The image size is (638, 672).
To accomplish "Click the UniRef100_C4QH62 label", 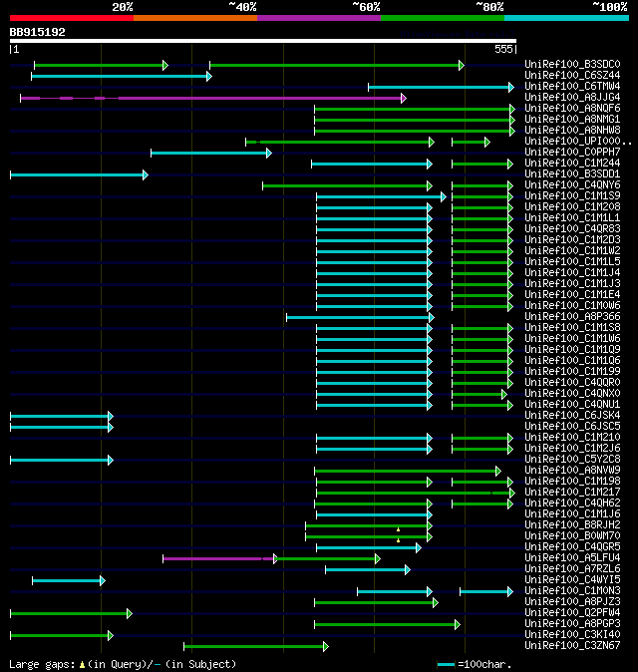I will pos(572,504).
